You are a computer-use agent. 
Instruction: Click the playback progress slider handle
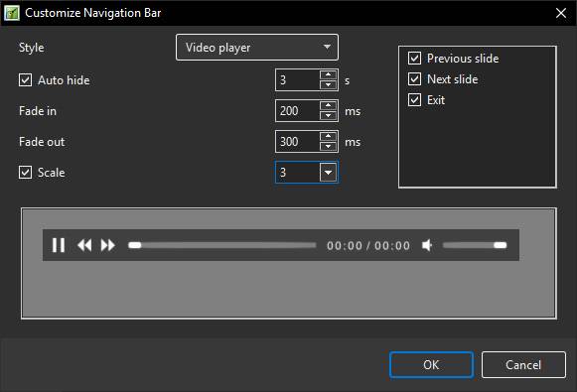pos(135,245)
